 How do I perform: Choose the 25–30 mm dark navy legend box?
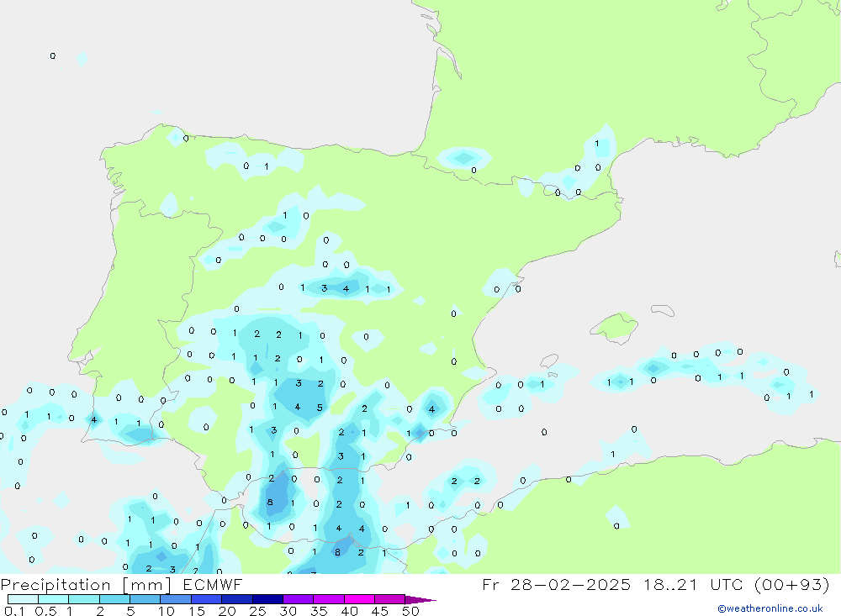tap(267, 599)
